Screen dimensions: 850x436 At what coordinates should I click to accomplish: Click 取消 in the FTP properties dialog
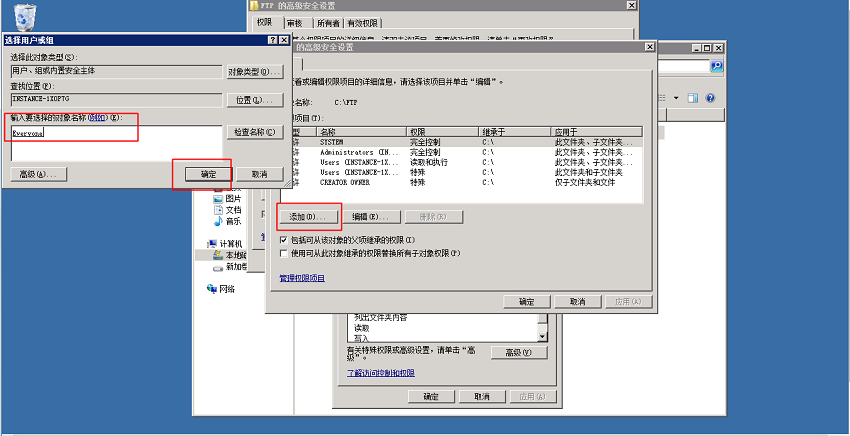[481, 396]
